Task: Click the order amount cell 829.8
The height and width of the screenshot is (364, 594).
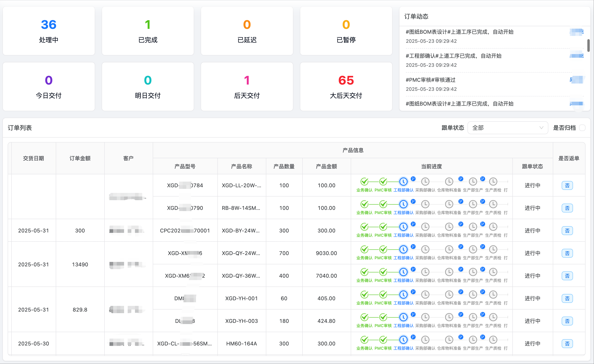Action: pos(80,310)
